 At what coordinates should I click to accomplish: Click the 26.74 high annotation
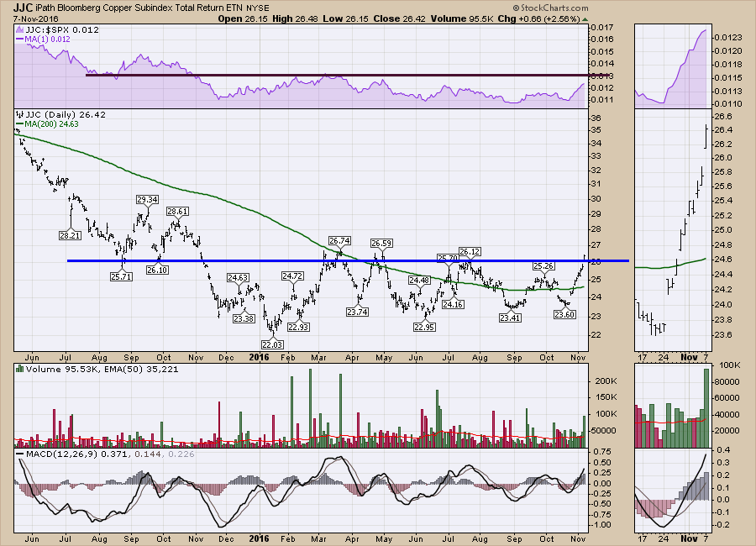click(x=339, y=240)
